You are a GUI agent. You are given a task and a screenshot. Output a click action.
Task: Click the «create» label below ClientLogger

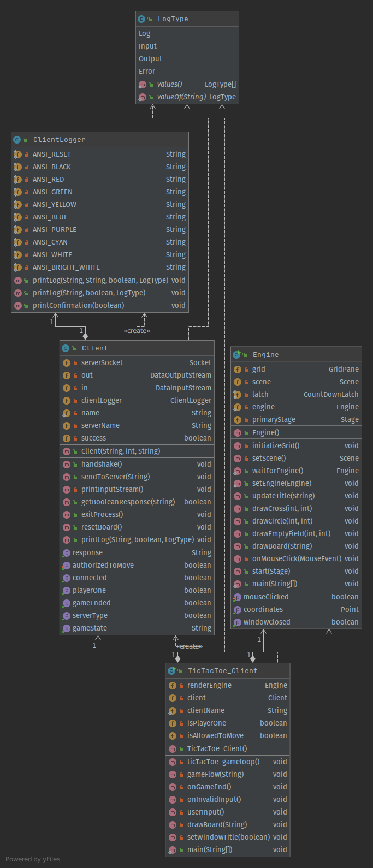(x=137, y=331)
